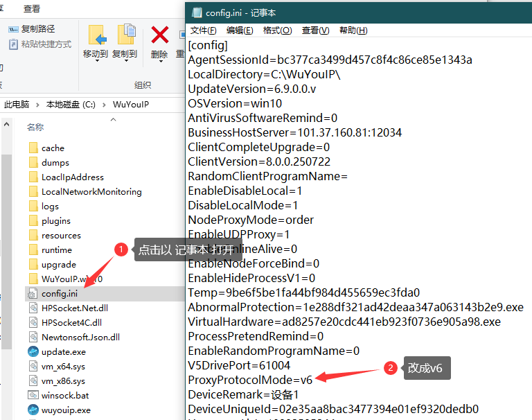
Task: Click the DeviceRemark=设备1 line
Action: click(243, 395)
